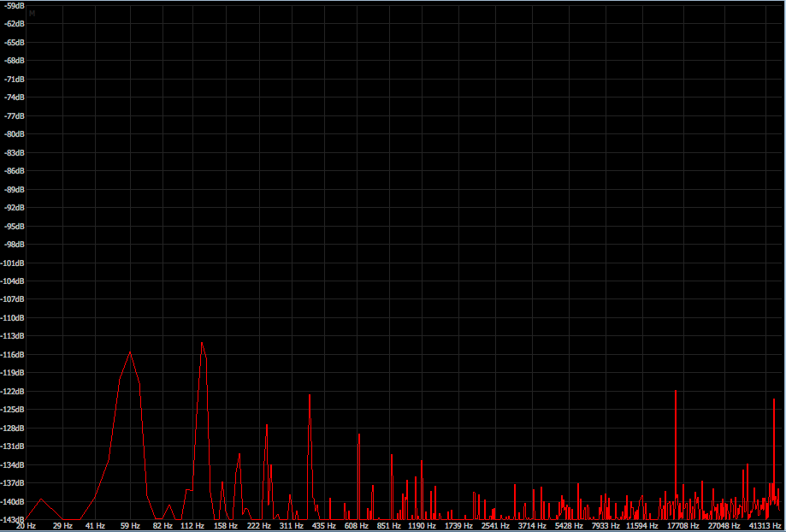Click the 20 Hz frequency label
Image resolution: width=786 pixels, height=532 pixels.
tap(26, 526)
